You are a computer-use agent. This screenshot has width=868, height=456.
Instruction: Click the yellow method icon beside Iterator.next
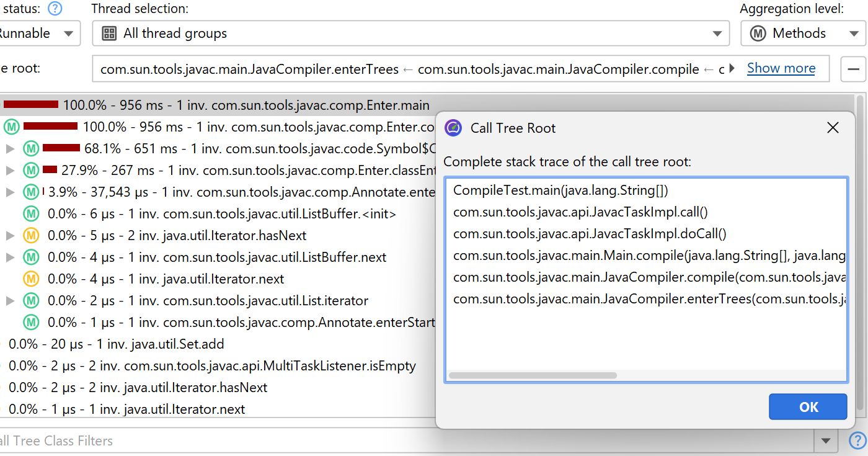31,279
